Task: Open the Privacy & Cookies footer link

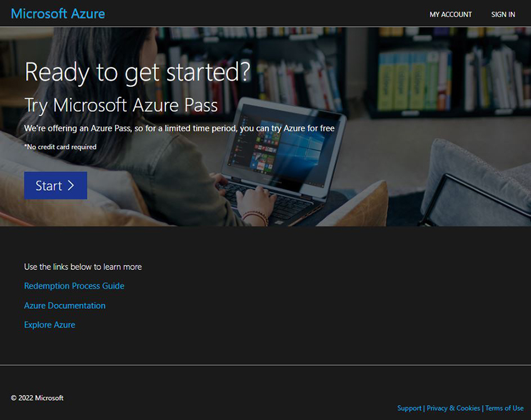Action: point(453,408)
